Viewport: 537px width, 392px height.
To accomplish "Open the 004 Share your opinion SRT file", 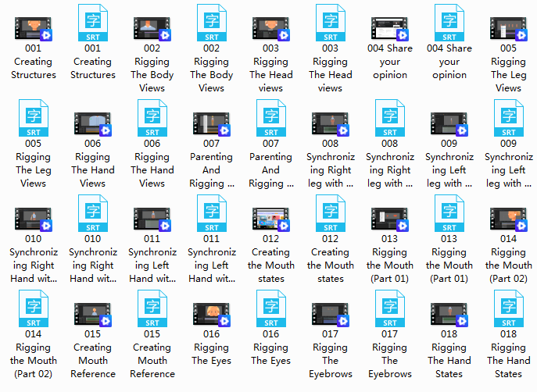I will (449, 23).
